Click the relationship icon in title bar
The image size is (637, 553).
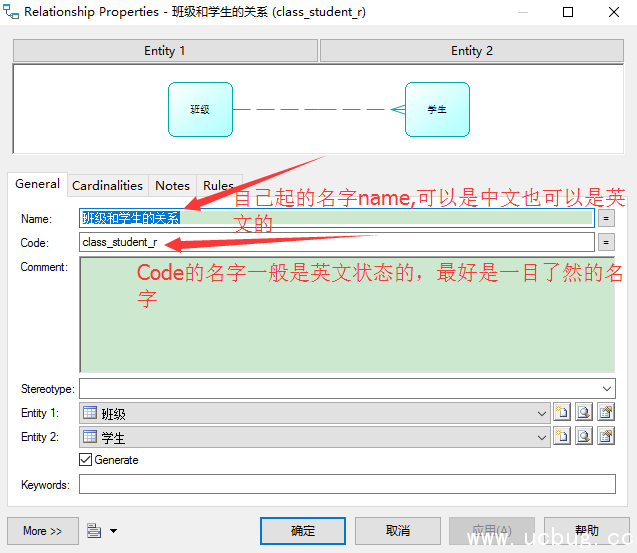[x=11, y=11]
